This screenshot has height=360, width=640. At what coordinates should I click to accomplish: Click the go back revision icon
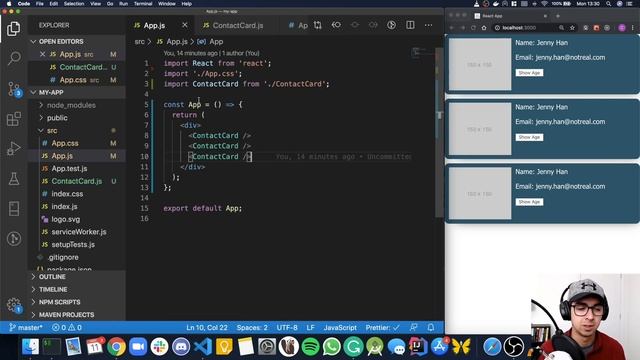click(336, 25)
